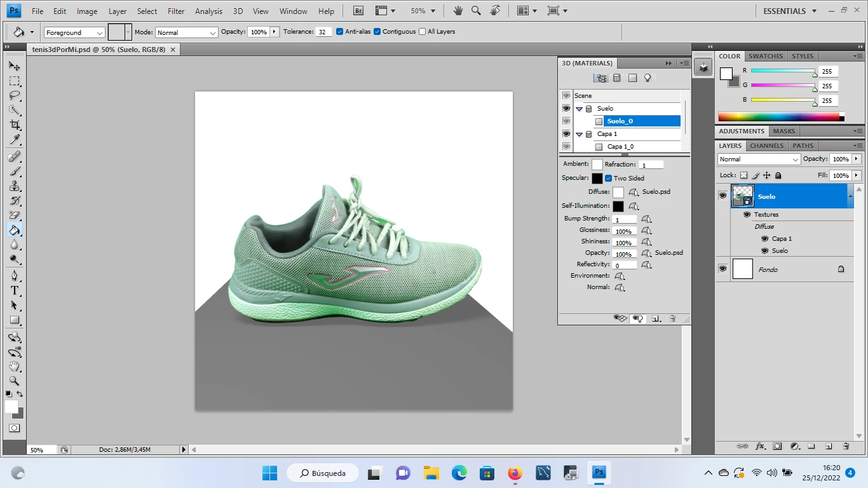Hide the Capa 1 diffuse texture

point(764,239)
